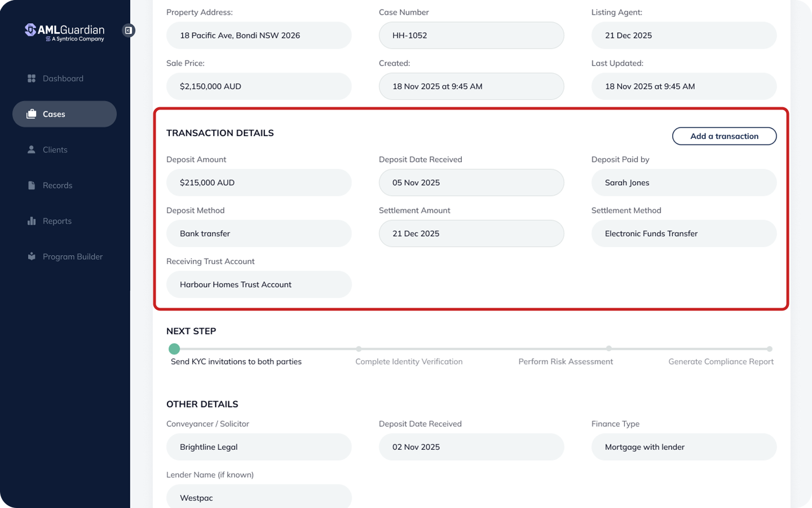
Task: Open Clients via the person icon
Action: point(32,150)
